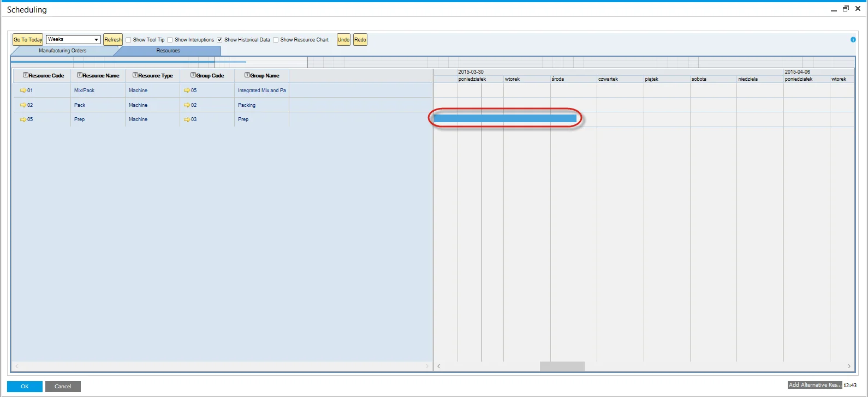This screenshot has height=397, width=868.
Task: Open the Weeks time scale dropdown
Action: 96,40
